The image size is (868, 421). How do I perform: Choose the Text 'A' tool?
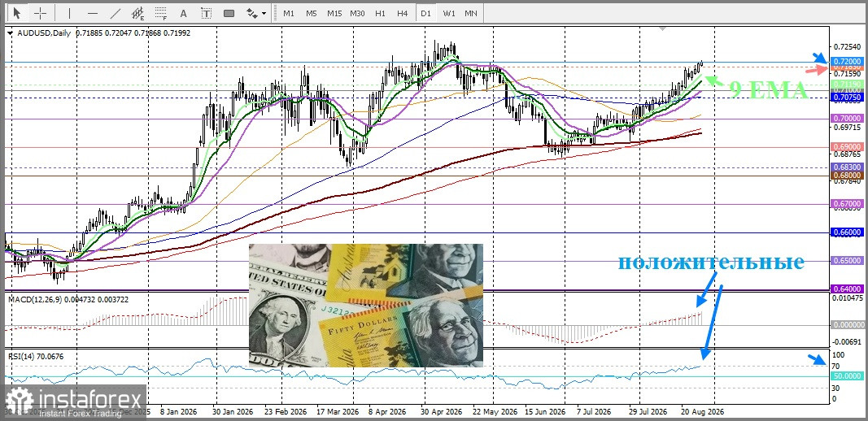click(184, 13)
